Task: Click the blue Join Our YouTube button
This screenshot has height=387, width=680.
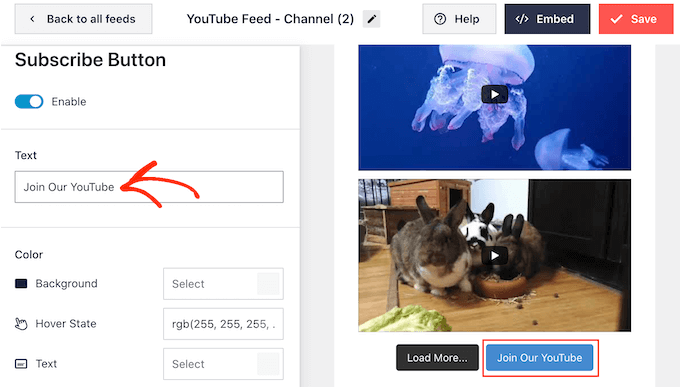Action: 539,358
